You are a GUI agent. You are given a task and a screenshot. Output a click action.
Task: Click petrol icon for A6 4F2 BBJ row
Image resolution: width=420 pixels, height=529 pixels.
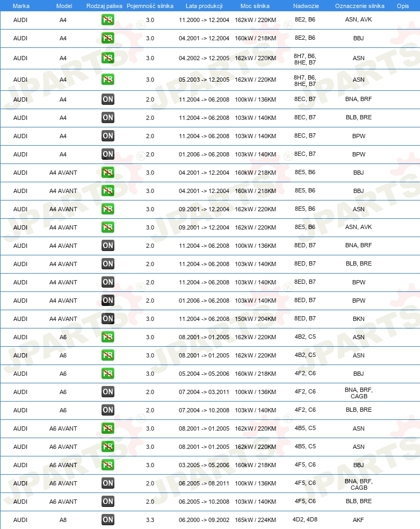point(108,374)
